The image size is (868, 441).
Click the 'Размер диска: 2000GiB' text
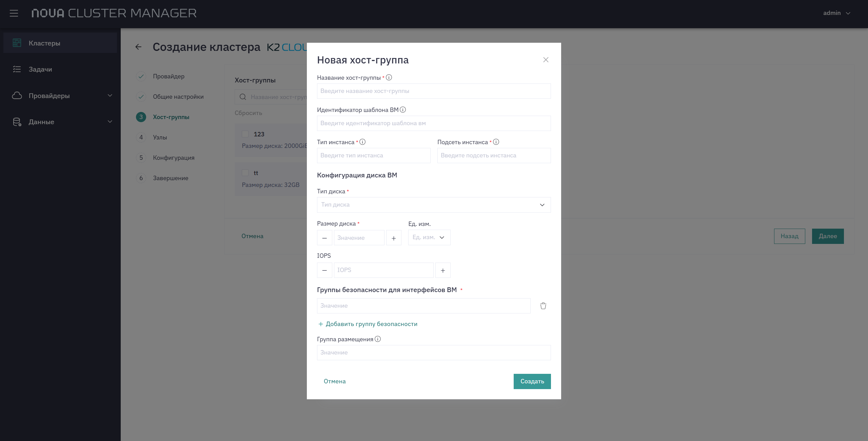coord(274,146)
